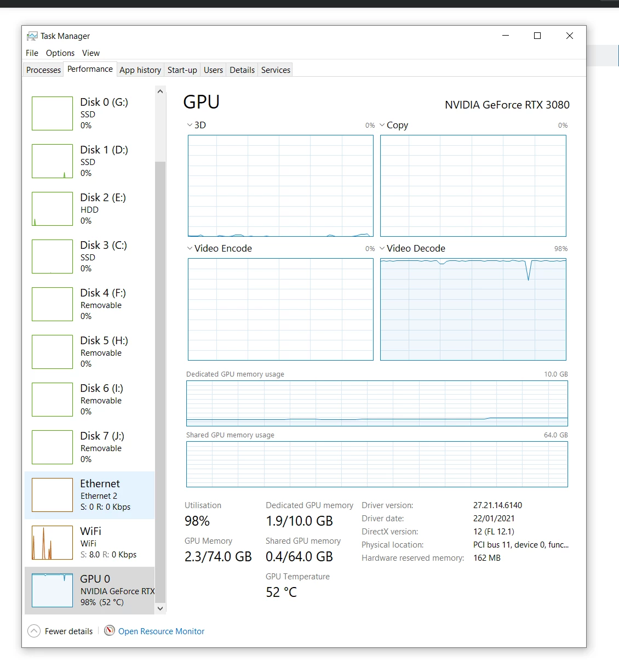619x672 pixels.
Task: Select Disk 5 (H:) removable entry
Action: (x=90, y=352)
